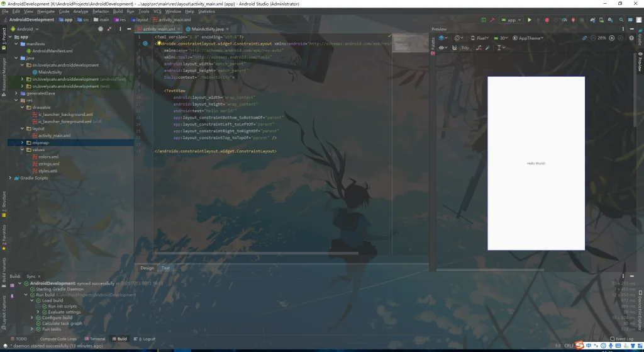
Task: Open the TODO tool tab
Action: coord(18,339)
